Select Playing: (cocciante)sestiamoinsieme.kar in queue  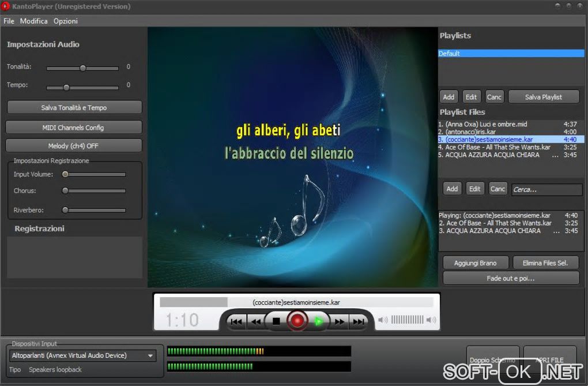511,215
